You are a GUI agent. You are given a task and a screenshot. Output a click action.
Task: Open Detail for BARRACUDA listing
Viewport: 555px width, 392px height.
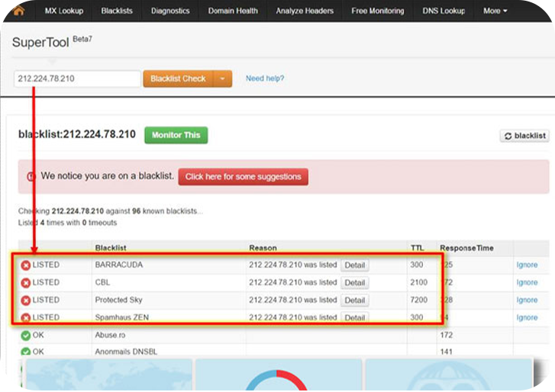[355, 265]
